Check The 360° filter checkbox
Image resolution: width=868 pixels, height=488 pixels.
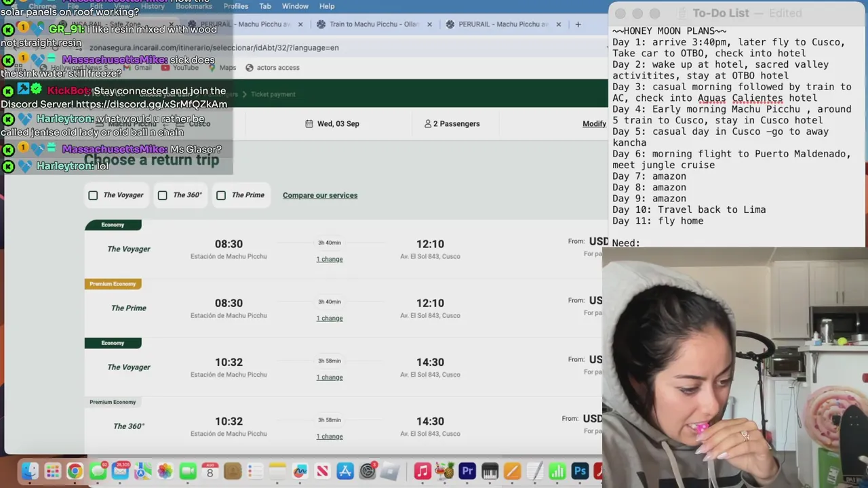pos(162,195)
